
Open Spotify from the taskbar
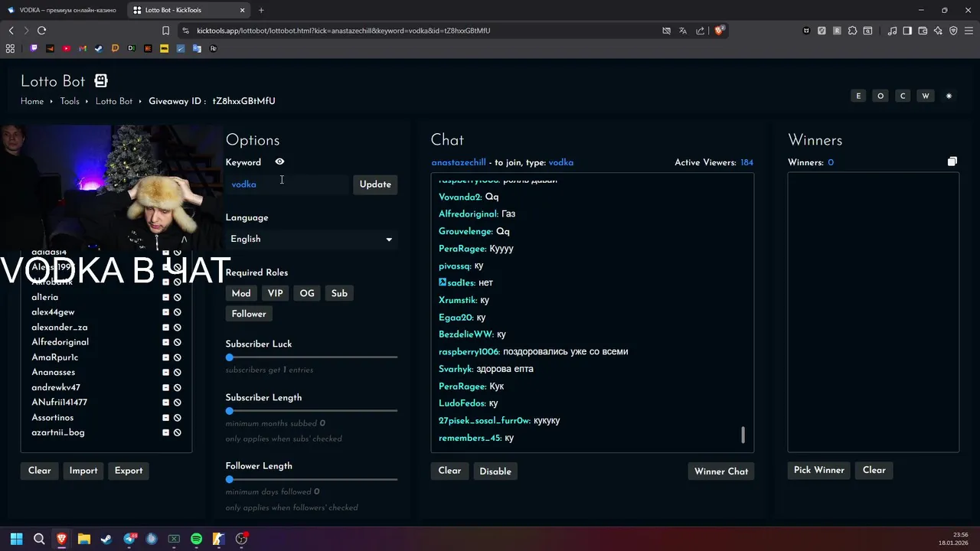click(x=196, y=539)
